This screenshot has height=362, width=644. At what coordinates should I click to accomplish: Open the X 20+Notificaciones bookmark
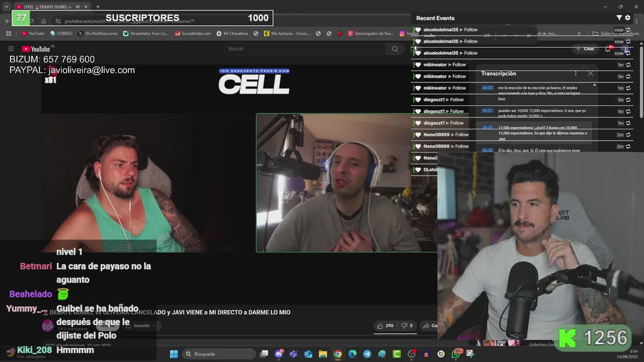[98, 33]
